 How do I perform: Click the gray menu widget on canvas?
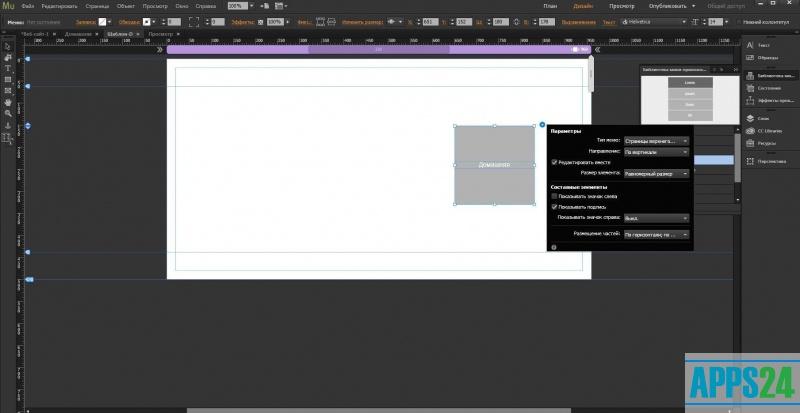[494, 164]
